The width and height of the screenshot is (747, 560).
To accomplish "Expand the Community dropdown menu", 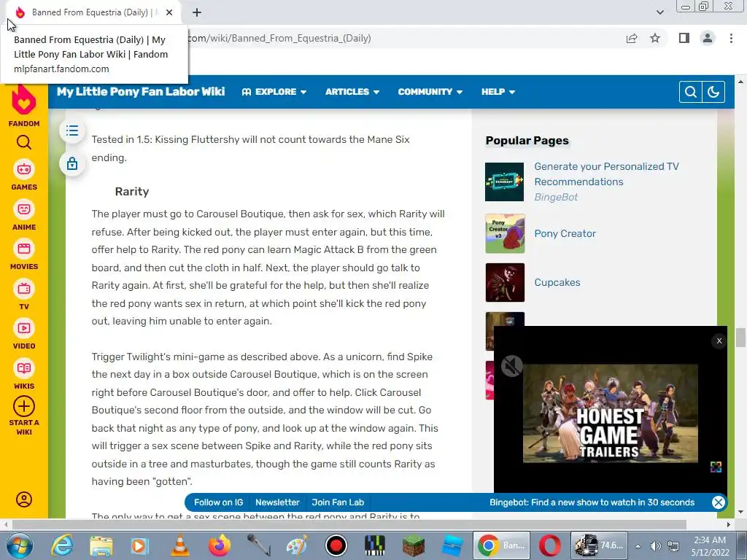I will 430,91.
